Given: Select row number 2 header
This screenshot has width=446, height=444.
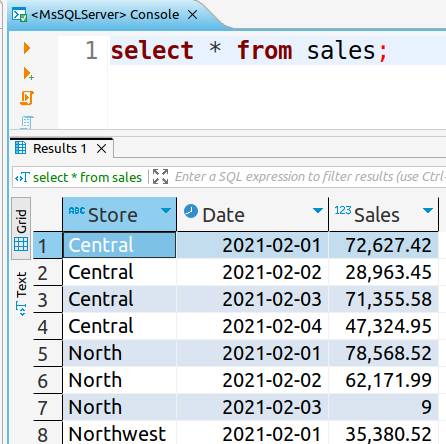Looking at the screenshot, I should coord(48,272).
